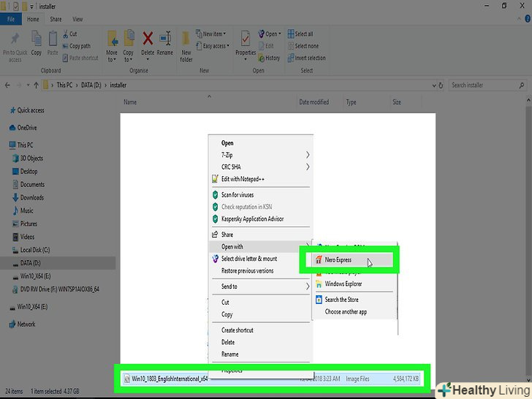This screenshot has width=532, height=399.
Task: Click the ribbon Edit button
Action: point(266,46)
